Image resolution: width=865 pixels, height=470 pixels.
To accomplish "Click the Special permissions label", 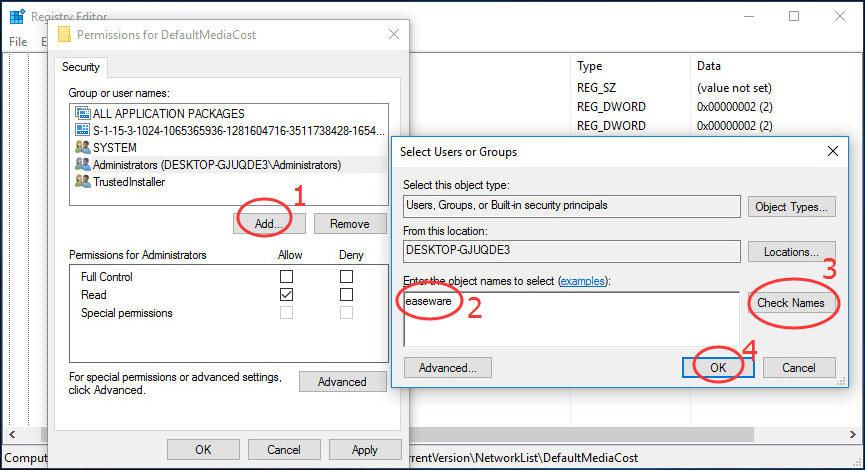I will coord(127,313).
